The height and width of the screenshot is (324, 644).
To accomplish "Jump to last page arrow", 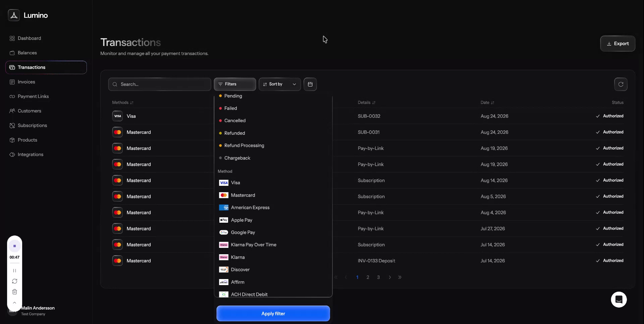I will 400,277.
